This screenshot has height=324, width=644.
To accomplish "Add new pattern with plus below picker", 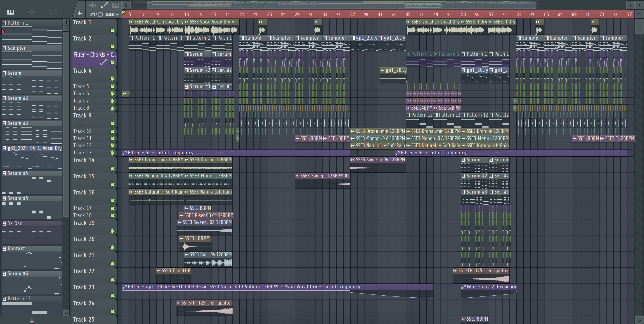I will coord(32,321).
